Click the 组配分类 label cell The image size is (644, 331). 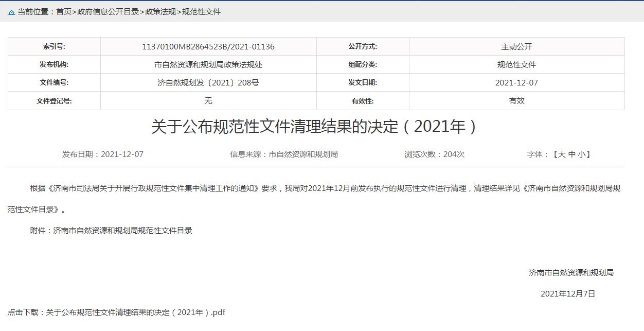(x=363, y=64)
